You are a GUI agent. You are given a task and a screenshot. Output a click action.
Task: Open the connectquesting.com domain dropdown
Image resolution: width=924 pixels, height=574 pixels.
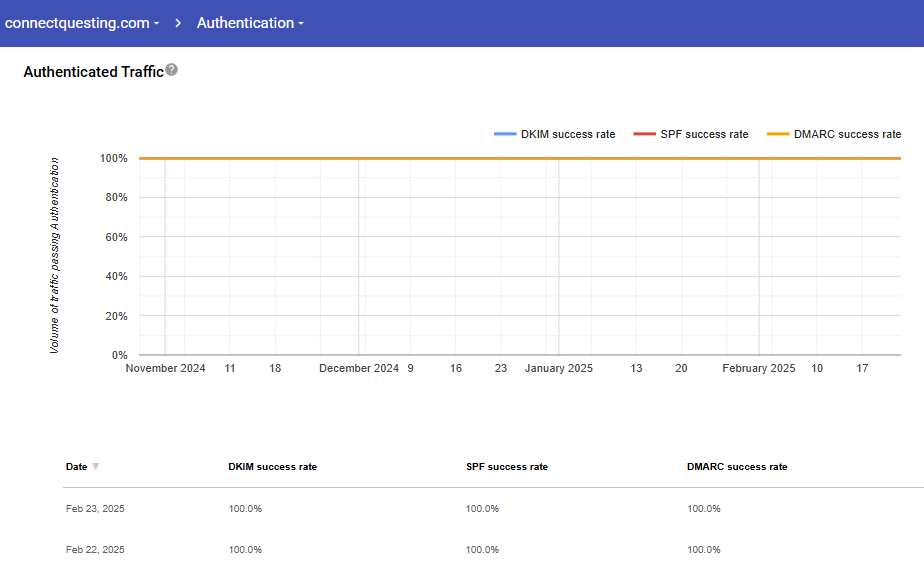click(x=82, y=23)
